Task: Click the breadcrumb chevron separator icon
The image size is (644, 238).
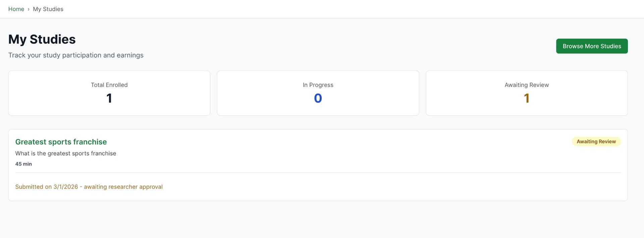Action: (28, 9)
